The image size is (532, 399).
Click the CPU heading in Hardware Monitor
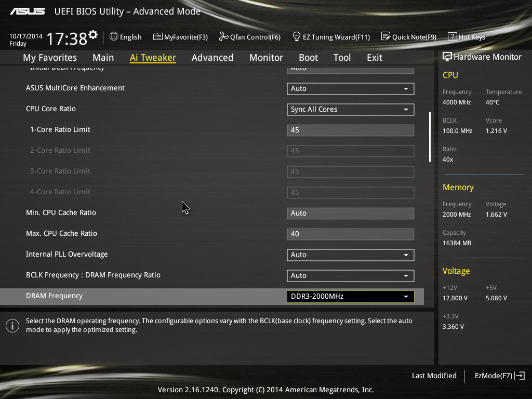[450, 75]
